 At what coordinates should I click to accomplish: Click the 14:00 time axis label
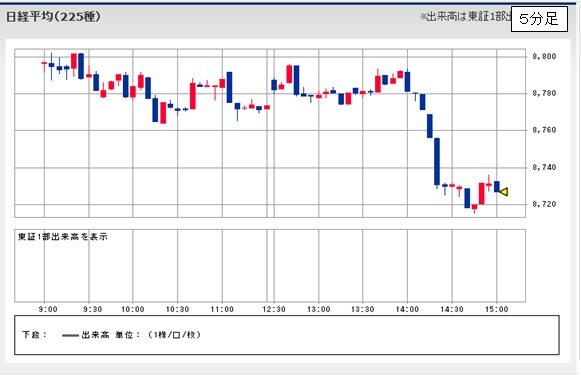[407, 309]
